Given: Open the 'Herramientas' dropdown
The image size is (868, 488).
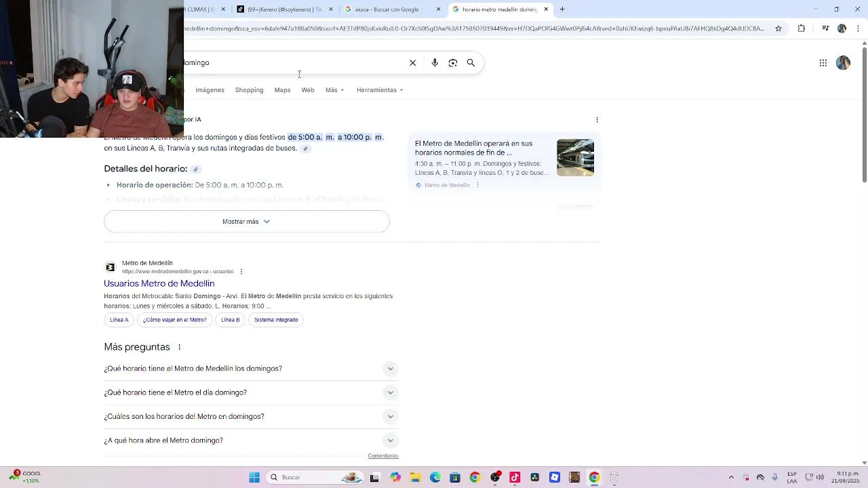Looking at the screenshot, I should (x=380, y=90).
